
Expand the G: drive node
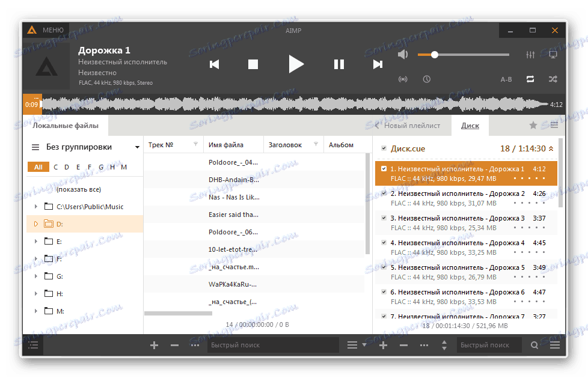point(36,276)
